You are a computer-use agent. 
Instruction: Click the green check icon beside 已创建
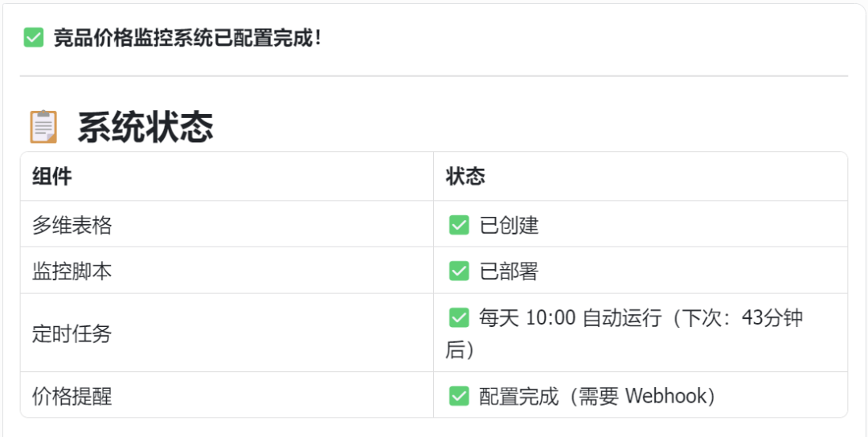coord(459,225)
